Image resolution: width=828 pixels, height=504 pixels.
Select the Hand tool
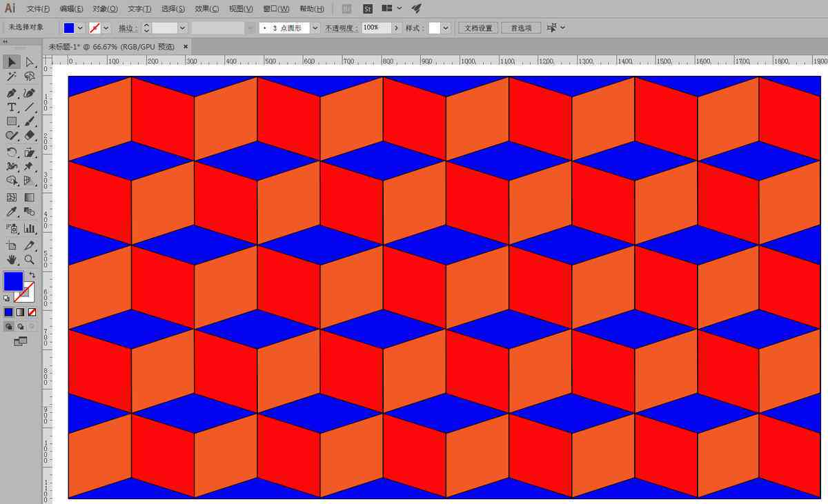[12, 259]
